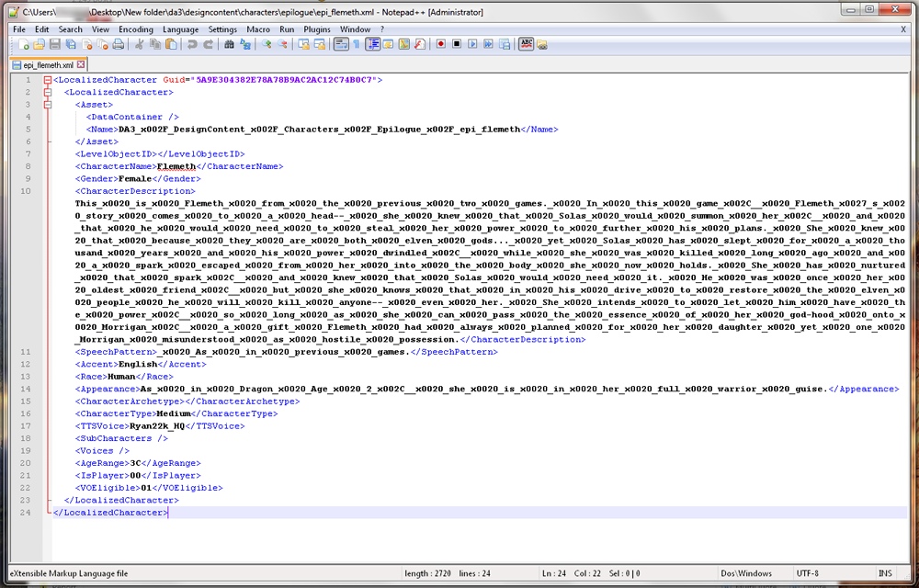Screen dimensions: 919x588
Task: Toggle the Word Wrap toolbar button
Action: (340, 44)
